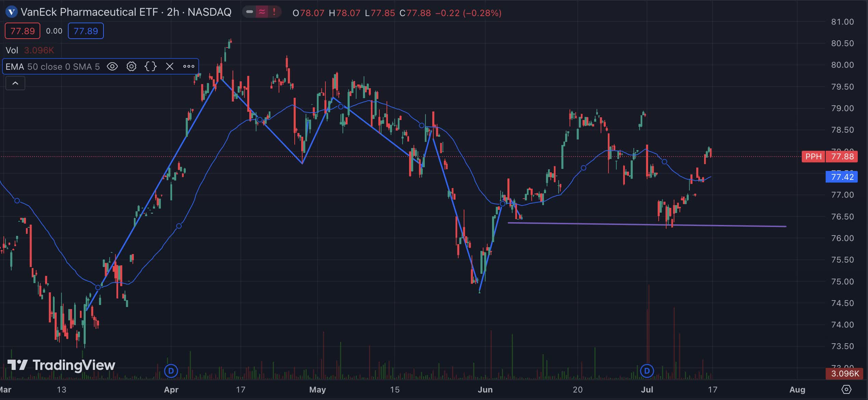Click the July dividend D marker
Viewport: 868px width, 400px height.
point(647,371)
